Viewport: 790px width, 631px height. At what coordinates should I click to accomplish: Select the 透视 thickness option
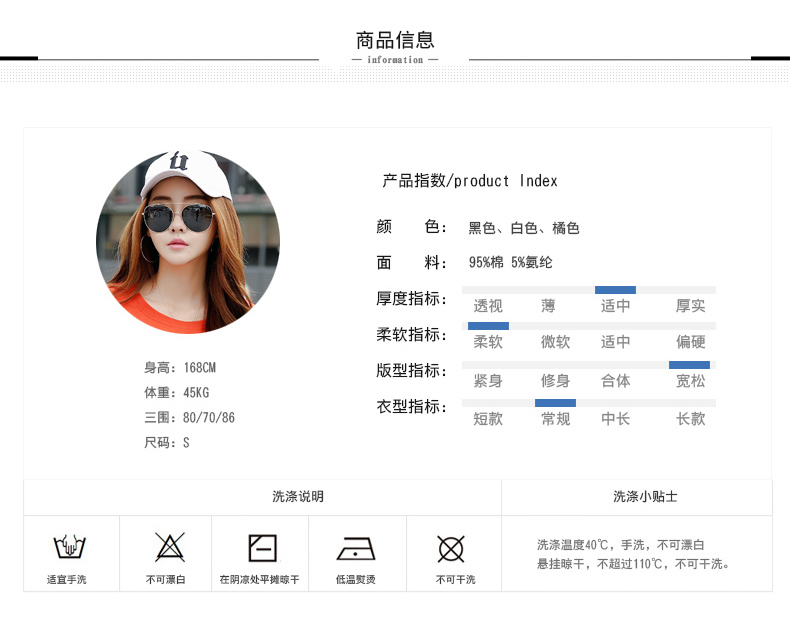click(488, 306)
